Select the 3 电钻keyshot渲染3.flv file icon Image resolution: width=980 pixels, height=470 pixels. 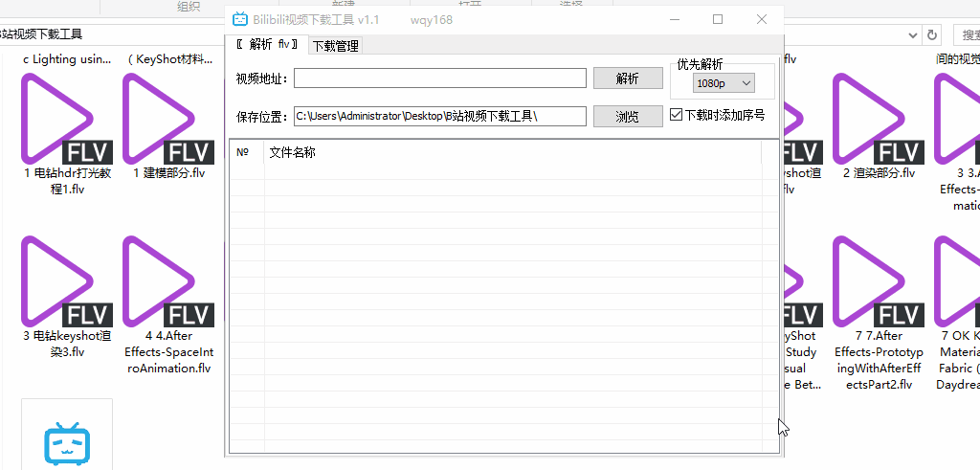[x=67, y=281]
